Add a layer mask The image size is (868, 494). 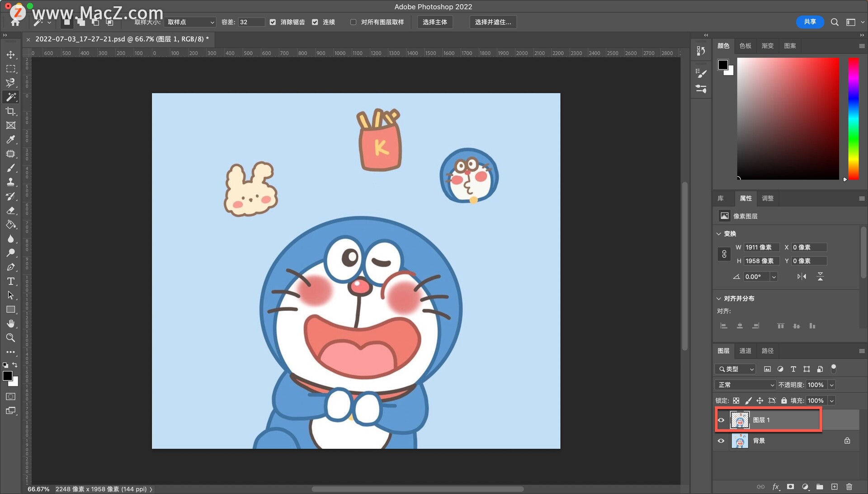tap(790, 487)
